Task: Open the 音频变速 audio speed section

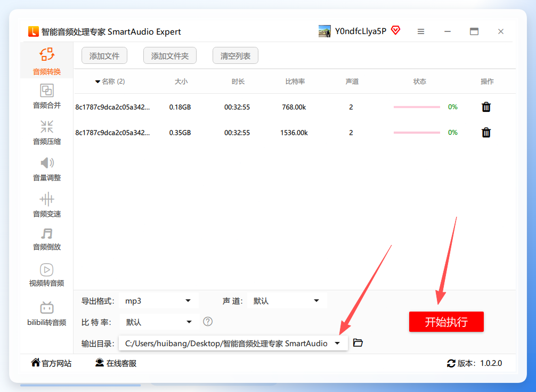Action: pos(47,205)
